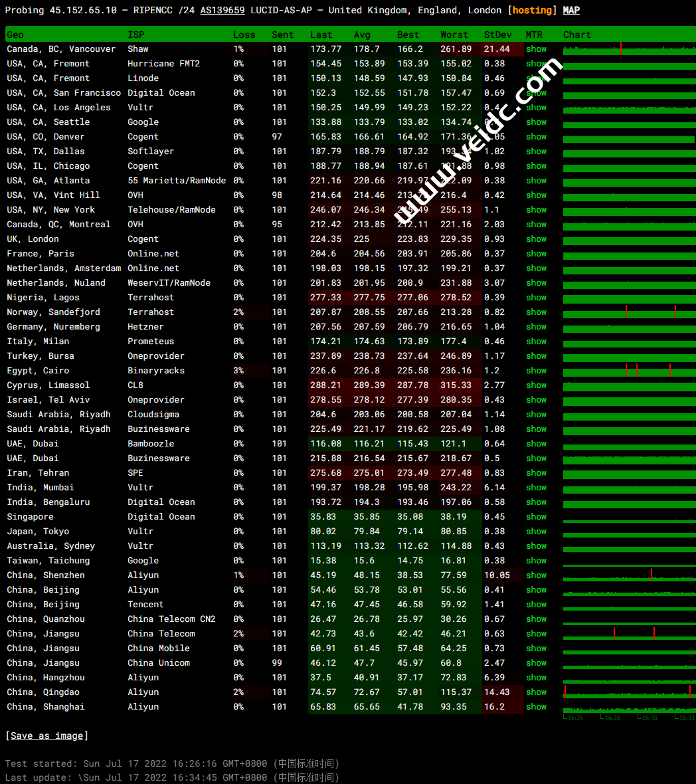Click the Canada, BC, Vancouver chart bar
The height and width of the screenshot is (784, 696).
(x=630, y=49)
